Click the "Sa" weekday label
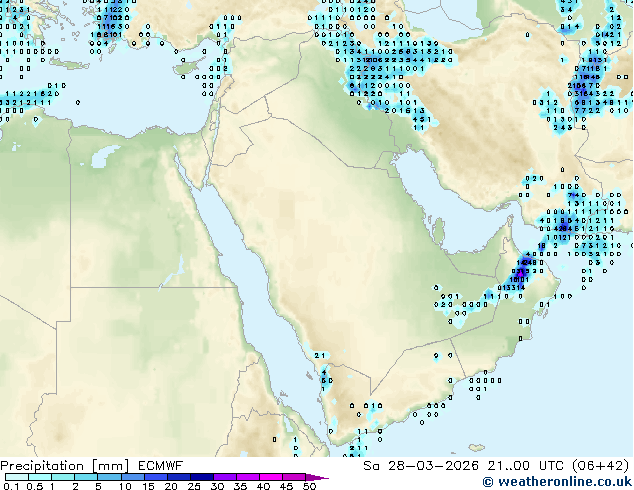634x490 pixels. (x=371, y=466)
